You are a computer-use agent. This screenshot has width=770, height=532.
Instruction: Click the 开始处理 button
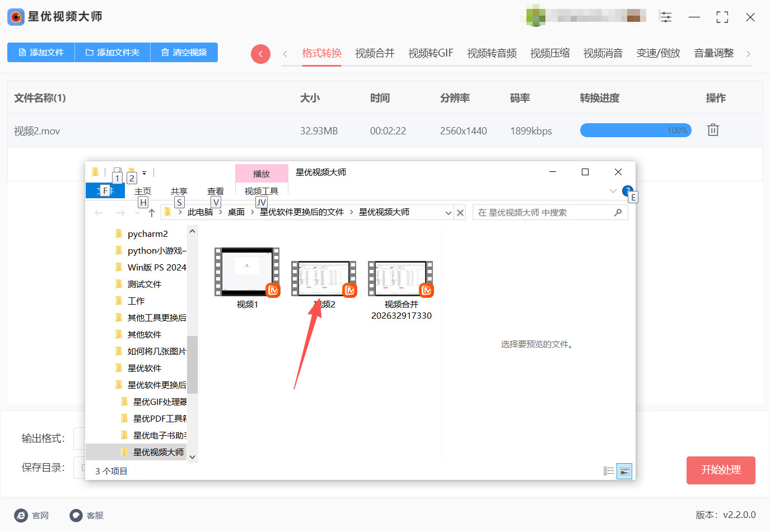pos(721,470)
